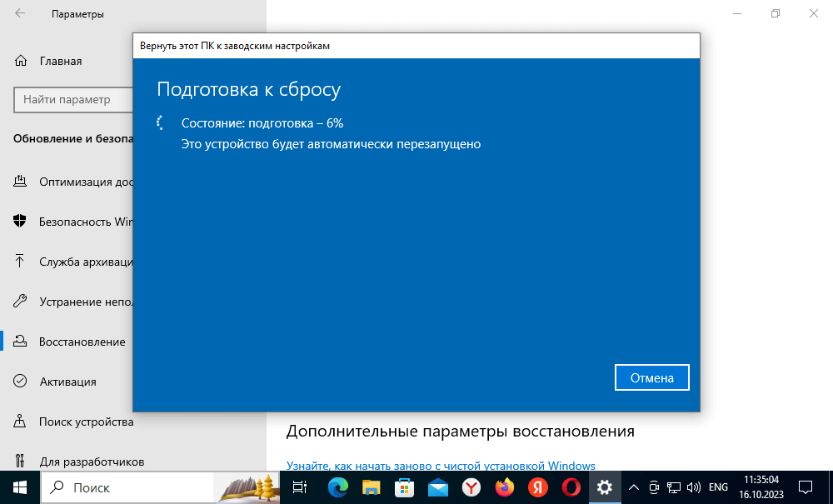Open Активация settings section
Viewport: 833px width, 504px height.
pyautogui.click(x=67, y=382)
